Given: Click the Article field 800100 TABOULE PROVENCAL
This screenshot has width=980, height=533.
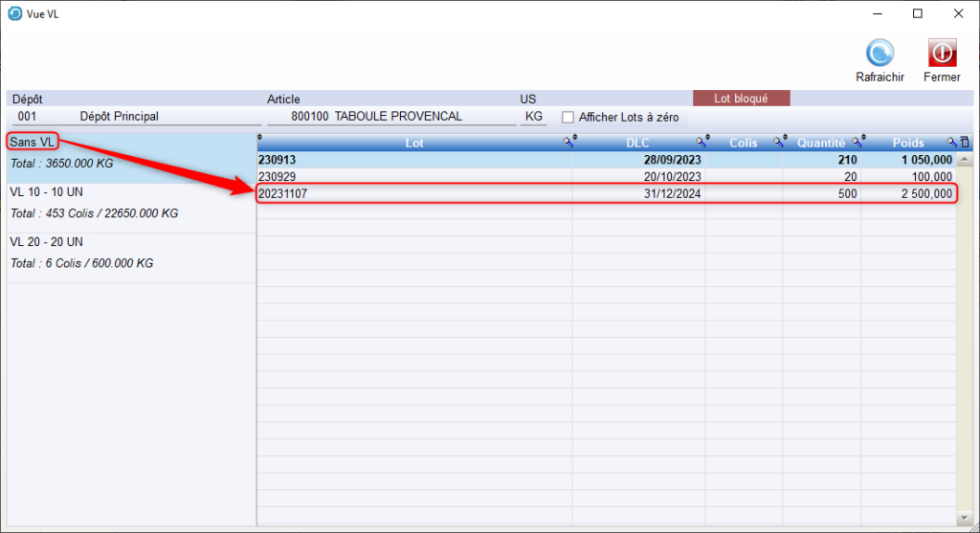Looking at the screenshot, I should [392, 117].
